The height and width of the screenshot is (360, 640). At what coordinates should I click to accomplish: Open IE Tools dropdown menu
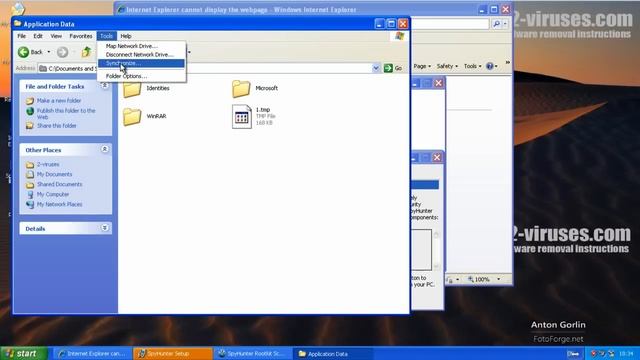tap(472, 66)
